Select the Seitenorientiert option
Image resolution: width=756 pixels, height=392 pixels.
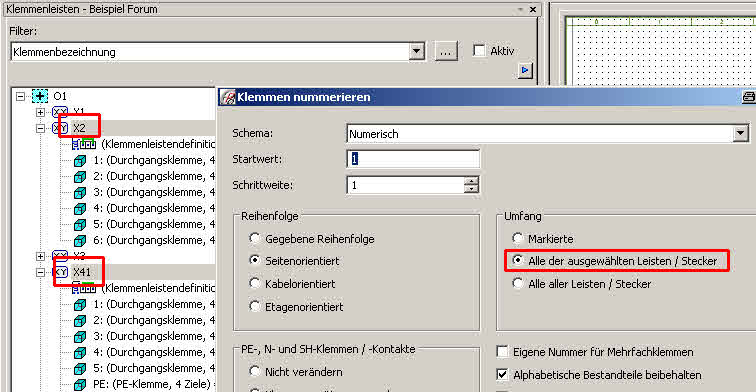(x=255, y=260)
